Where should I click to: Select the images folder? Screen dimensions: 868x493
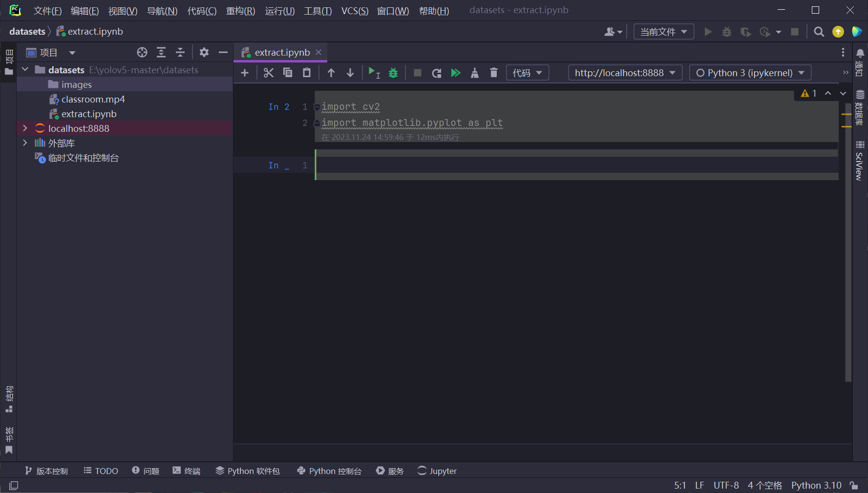tap(77, 84)
